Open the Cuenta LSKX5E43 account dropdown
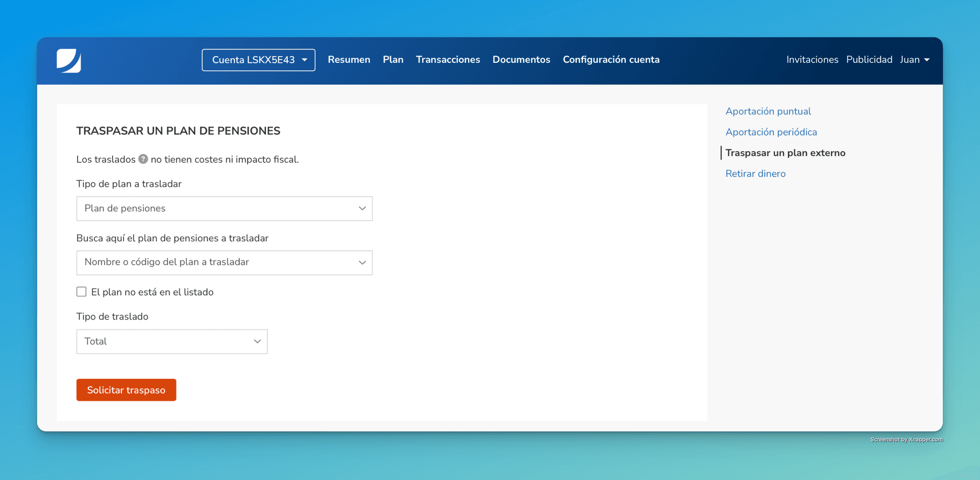The image size is (980, 480). click(x=258, y=60)
